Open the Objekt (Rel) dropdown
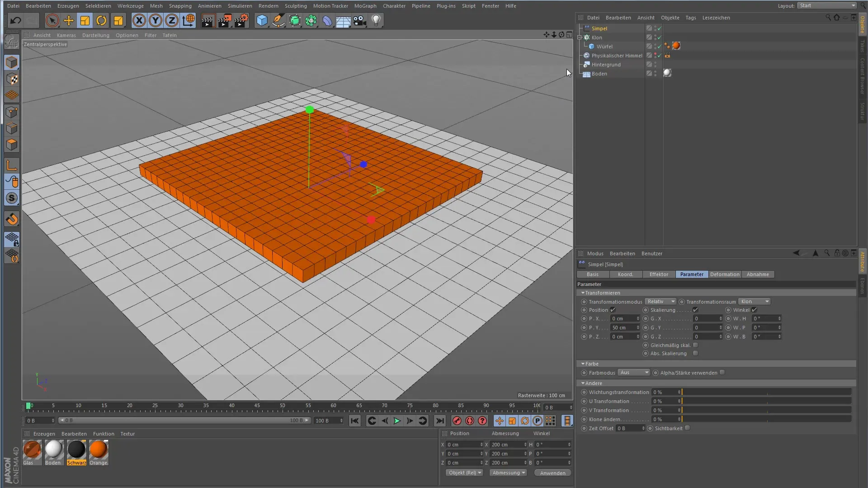Screen dimensions: 868x488 pos(464,473)
